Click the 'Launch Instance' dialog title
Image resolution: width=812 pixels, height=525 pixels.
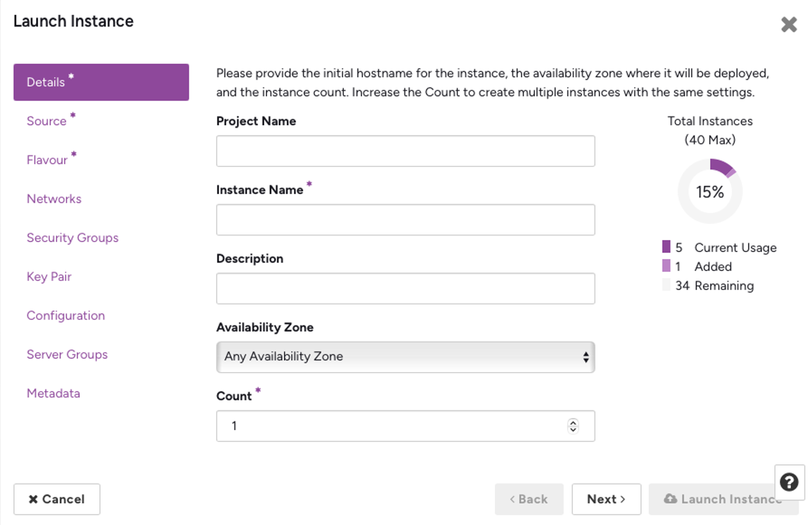tap(73, 21)
